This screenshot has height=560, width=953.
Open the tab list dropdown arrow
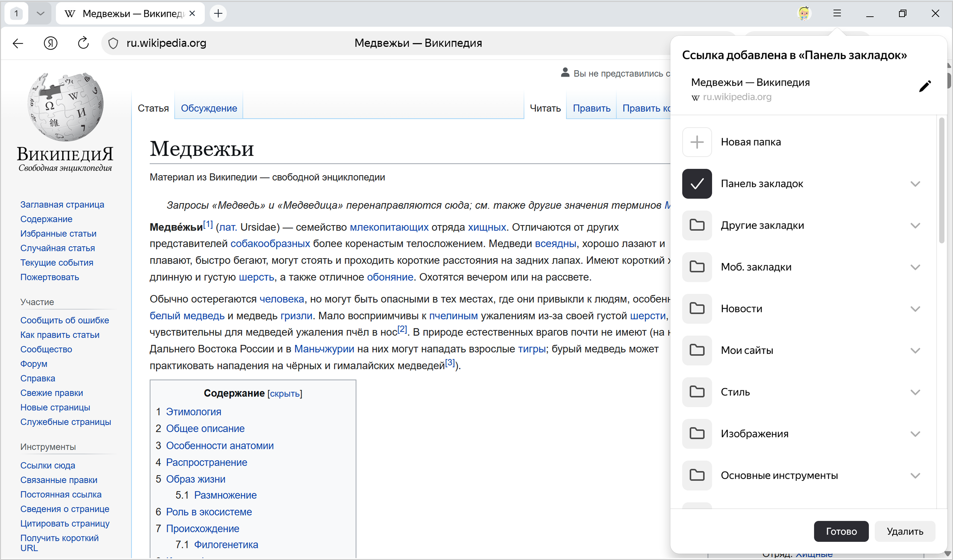pos(41,14)
